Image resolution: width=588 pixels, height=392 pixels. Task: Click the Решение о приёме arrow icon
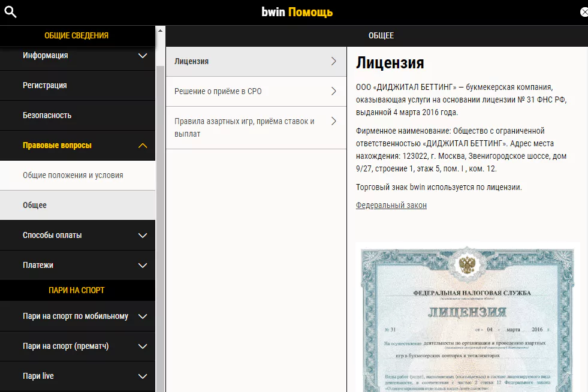tap(334, 91)
